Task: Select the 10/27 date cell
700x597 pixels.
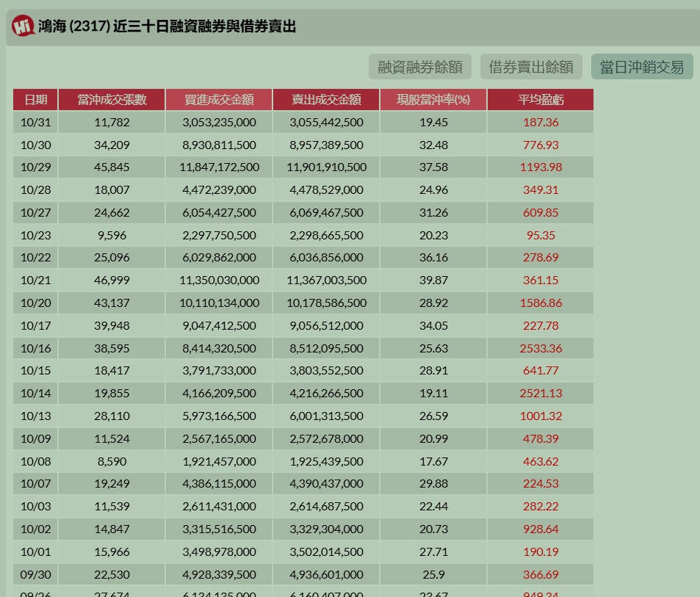Action: coord(36,213)
